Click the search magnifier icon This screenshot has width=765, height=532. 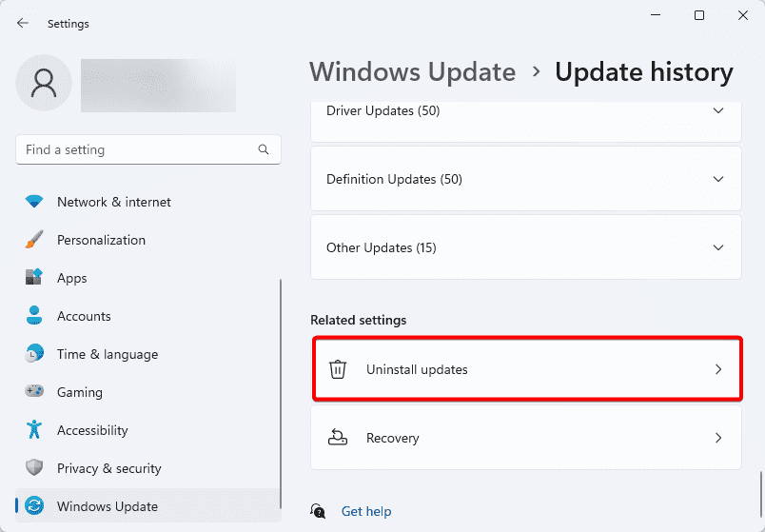pos(264,149)
